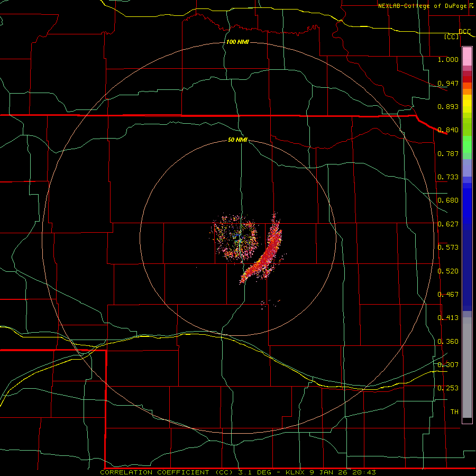This screenshot has width=476, height=476.
Task: Click the 0.680 color scale value
Action: tap(448, 200)
